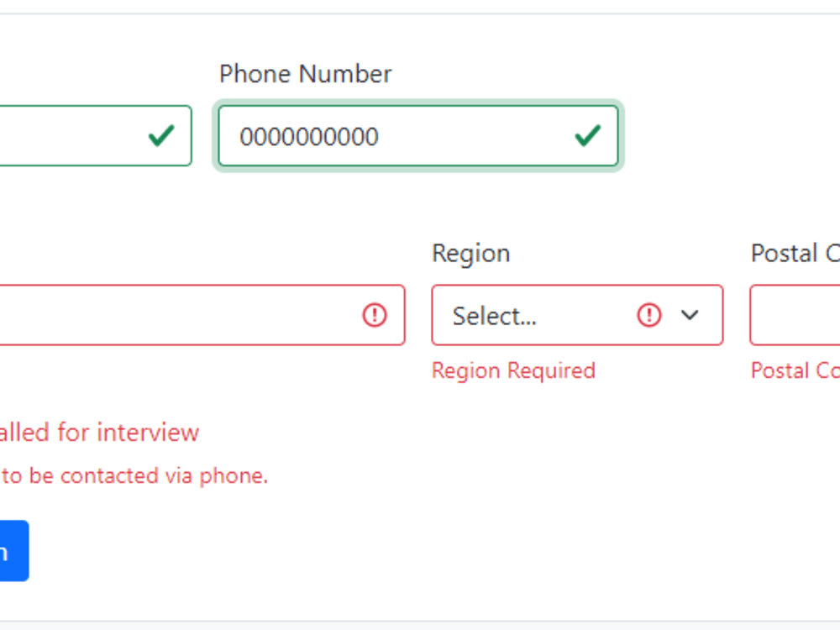The image size is (840, 630).
Task: Click the warning icon in the red-outlined field below Region
Action: coord(648,315)
